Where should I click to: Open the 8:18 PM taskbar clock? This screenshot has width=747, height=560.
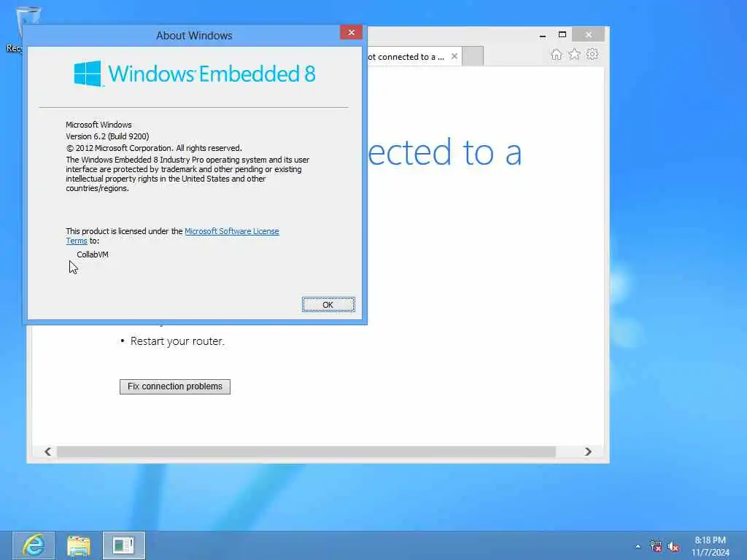click(710, 546)
